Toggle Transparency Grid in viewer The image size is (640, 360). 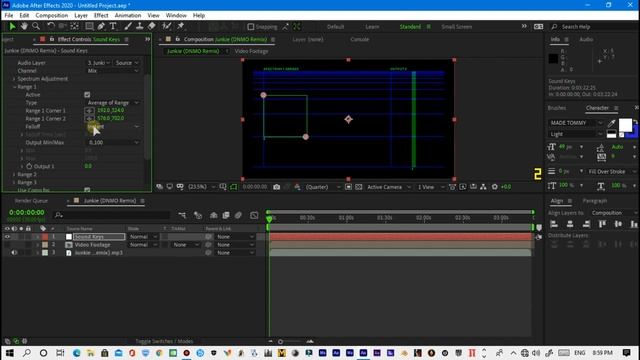click(358, 187)
